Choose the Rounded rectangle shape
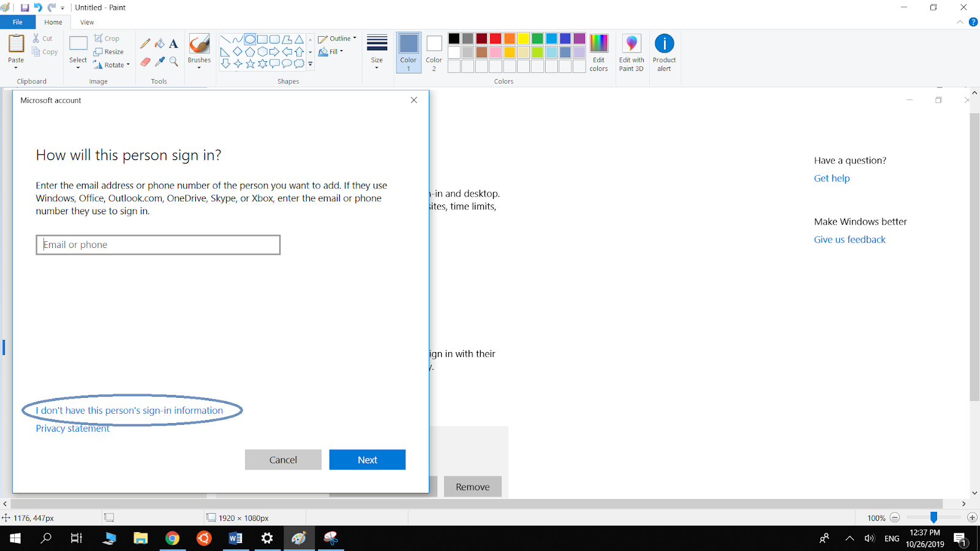980x551 pixels. [x=274, y=40]
